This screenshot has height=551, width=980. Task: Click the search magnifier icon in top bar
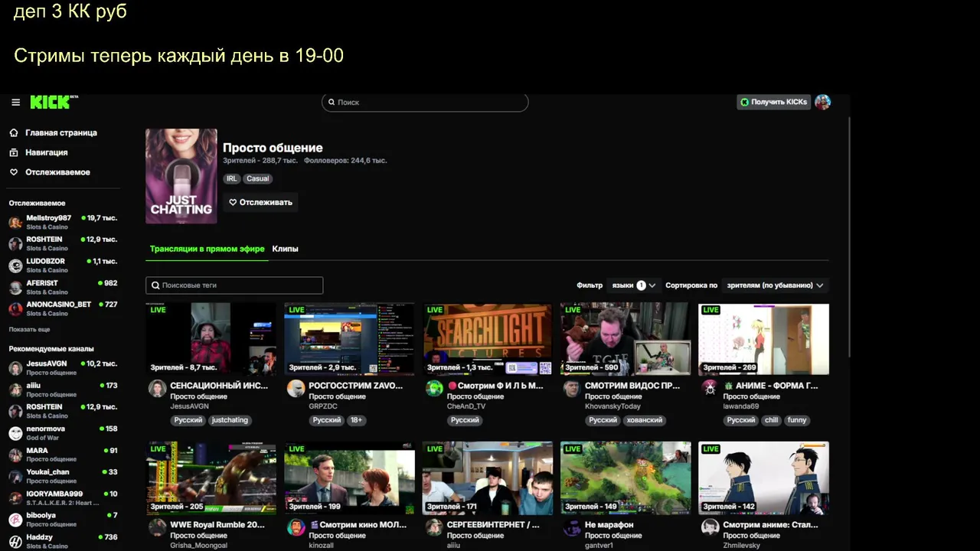332,102
